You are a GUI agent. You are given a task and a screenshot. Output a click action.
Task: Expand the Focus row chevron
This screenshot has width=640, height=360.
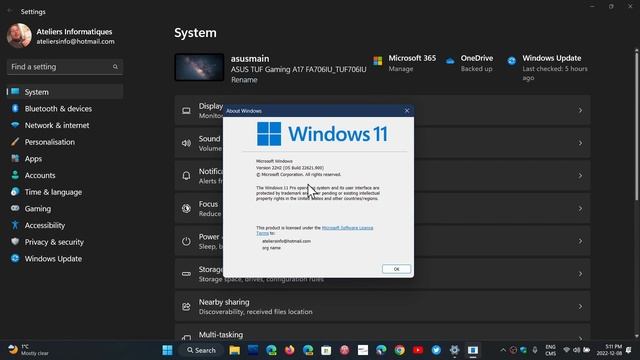[580, 209]
